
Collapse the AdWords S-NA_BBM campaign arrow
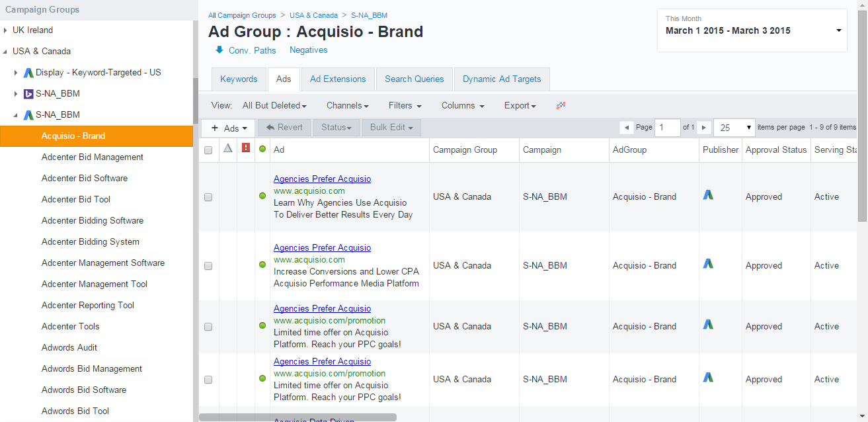tap(16, 115)
